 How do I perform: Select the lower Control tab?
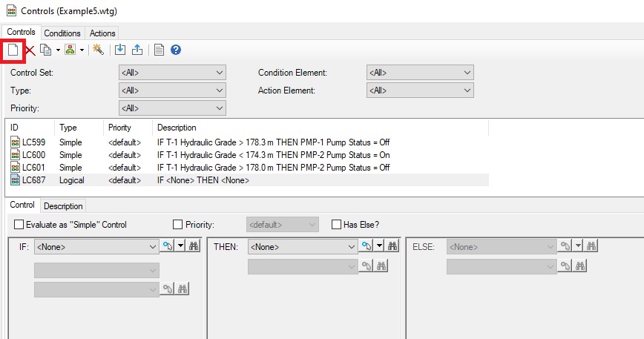pyautogui.click(x=22, y=205)
